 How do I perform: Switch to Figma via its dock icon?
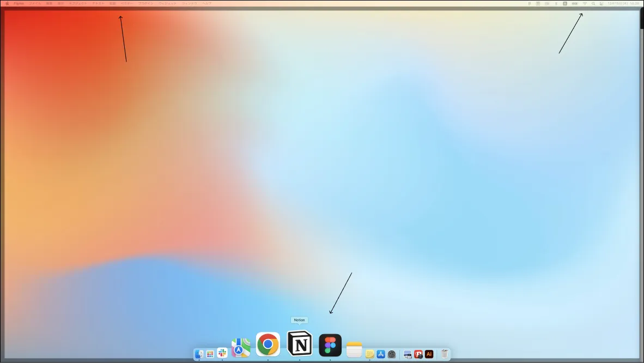point(330,345)
